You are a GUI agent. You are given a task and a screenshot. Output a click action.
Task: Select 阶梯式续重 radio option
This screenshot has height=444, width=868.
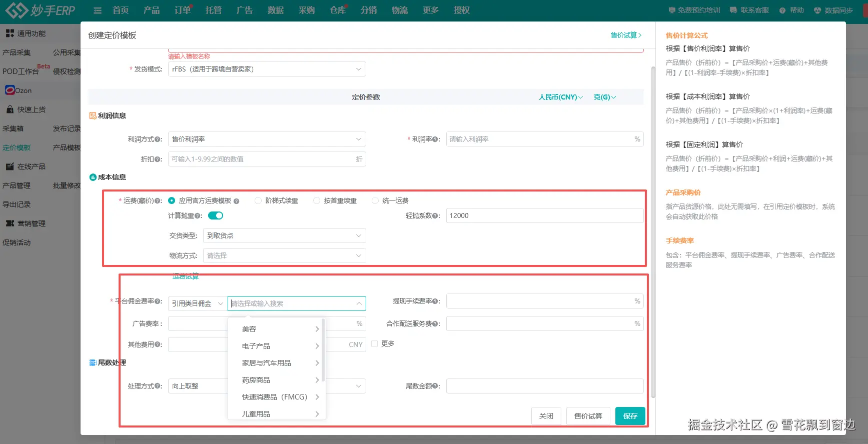pos(258,200)
